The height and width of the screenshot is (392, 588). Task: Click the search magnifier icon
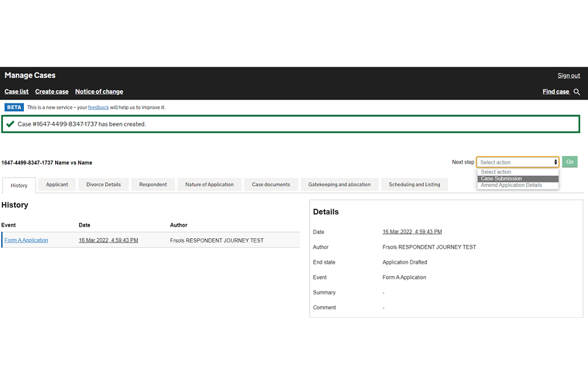tap(576, 92)
